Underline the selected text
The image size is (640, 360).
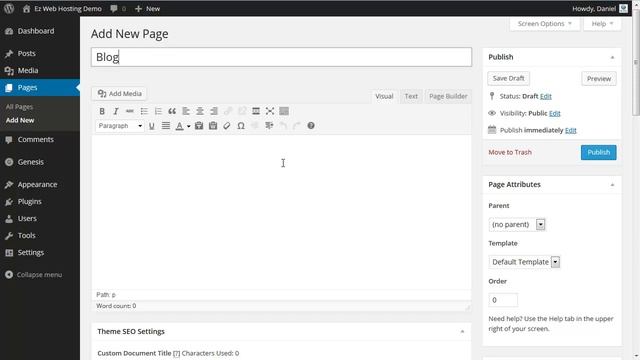[151, 126]
